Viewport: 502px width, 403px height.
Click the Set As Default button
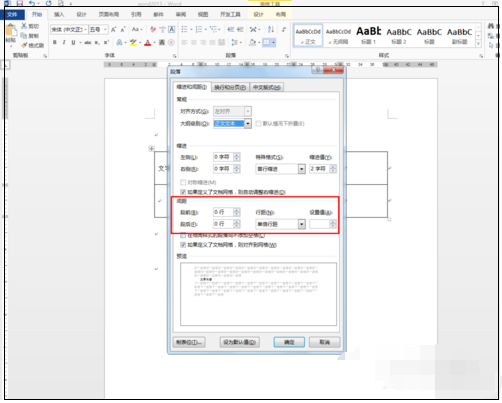pos(240,342)
